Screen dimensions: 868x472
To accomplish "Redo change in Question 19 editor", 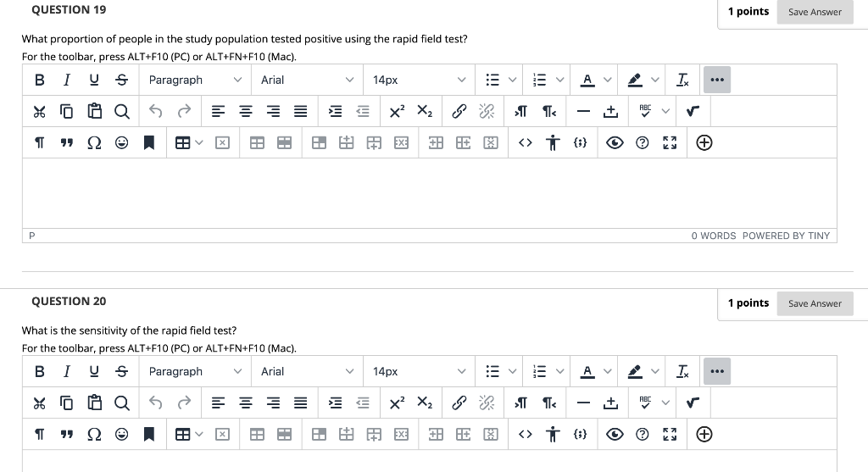I will coord(184,111).
